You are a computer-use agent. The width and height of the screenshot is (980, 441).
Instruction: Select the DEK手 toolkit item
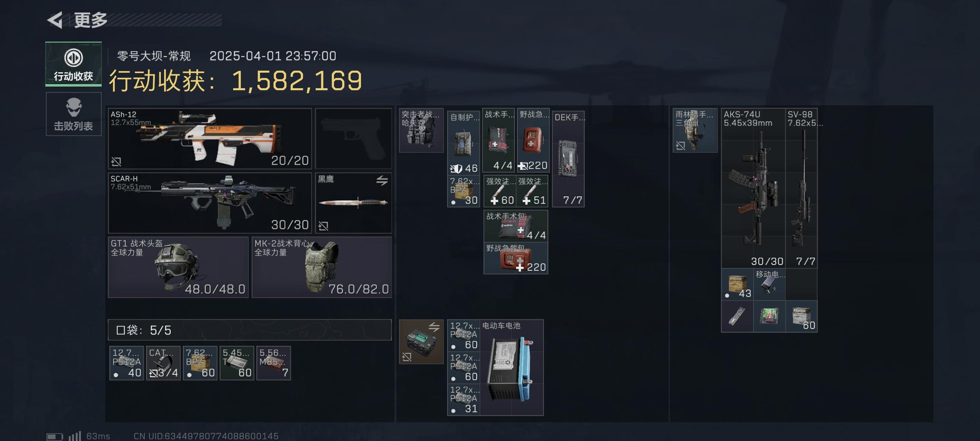pos(568,159)
